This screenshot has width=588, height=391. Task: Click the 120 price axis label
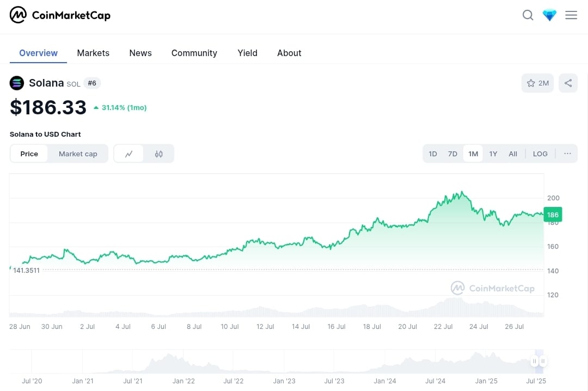(x=553, y=295)
